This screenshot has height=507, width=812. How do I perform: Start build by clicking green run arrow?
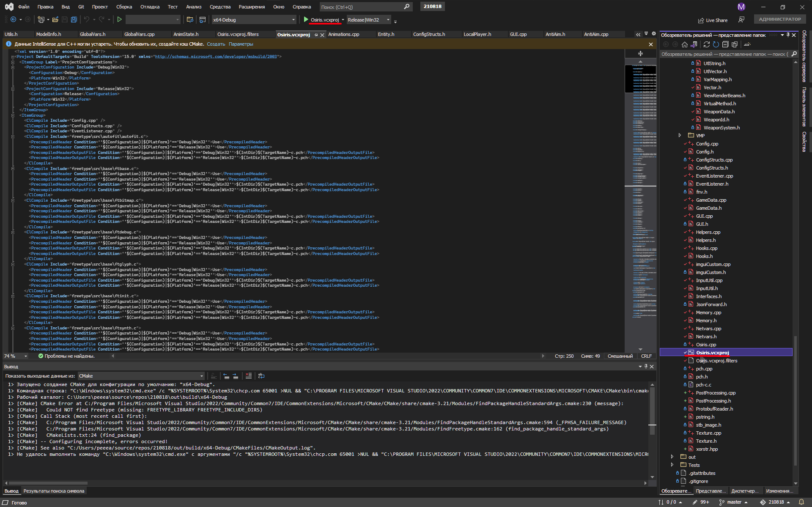coord(120,19)
